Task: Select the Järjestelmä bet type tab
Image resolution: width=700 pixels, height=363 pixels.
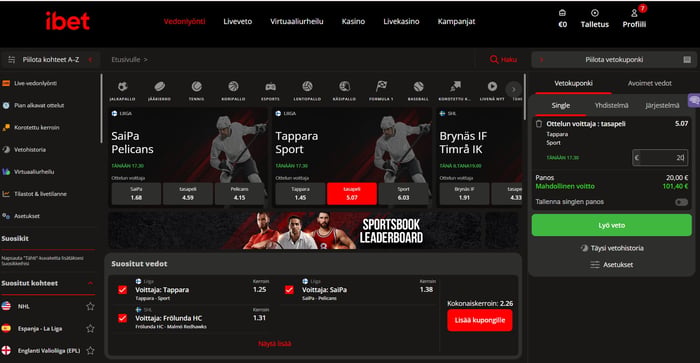Action: (x=662, y=105)
